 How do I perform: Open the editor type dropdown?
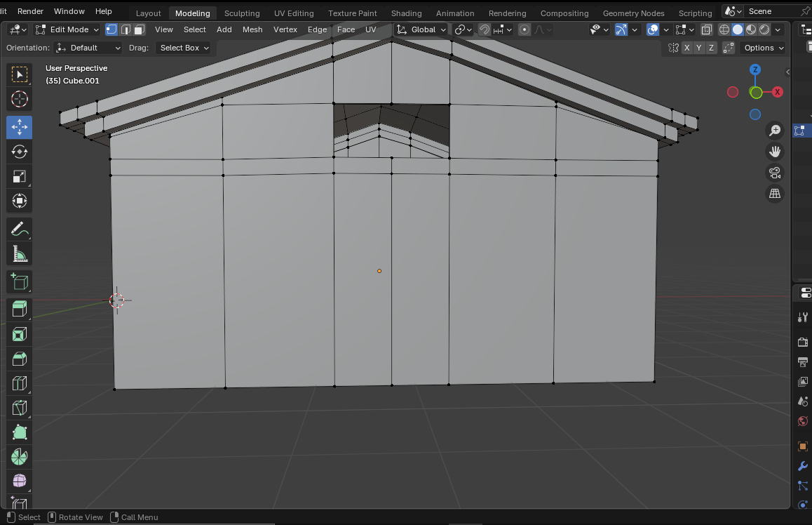(18, 29)
